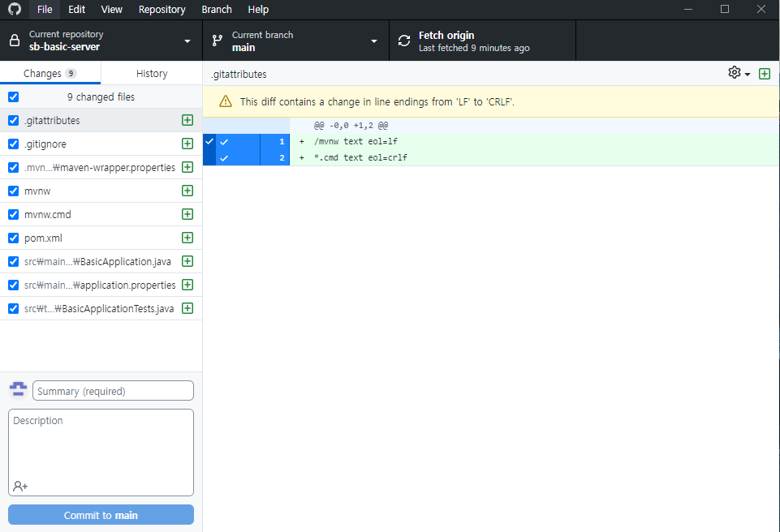The height and width of the screenshot is (532, 780).
Task: Click the add co-authors icon
Action: [20, 486]
